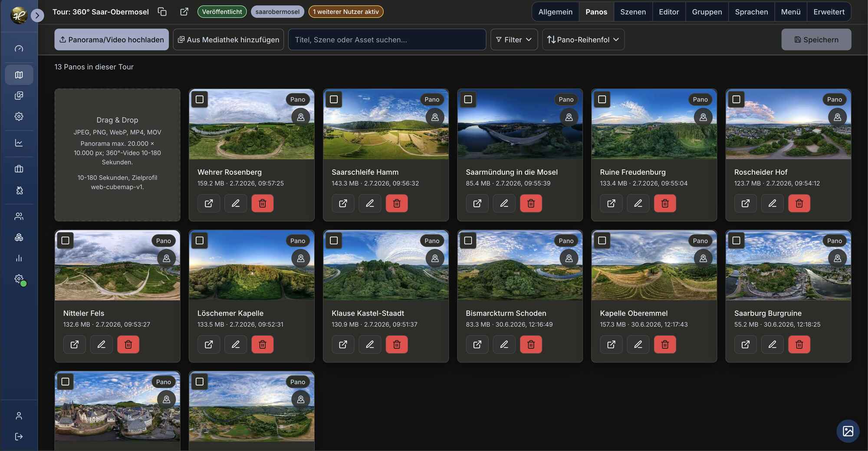Viewport: 868px width, 451px height.
Task: Open Nitteler Fels pano externally
Action: (75, 344)
